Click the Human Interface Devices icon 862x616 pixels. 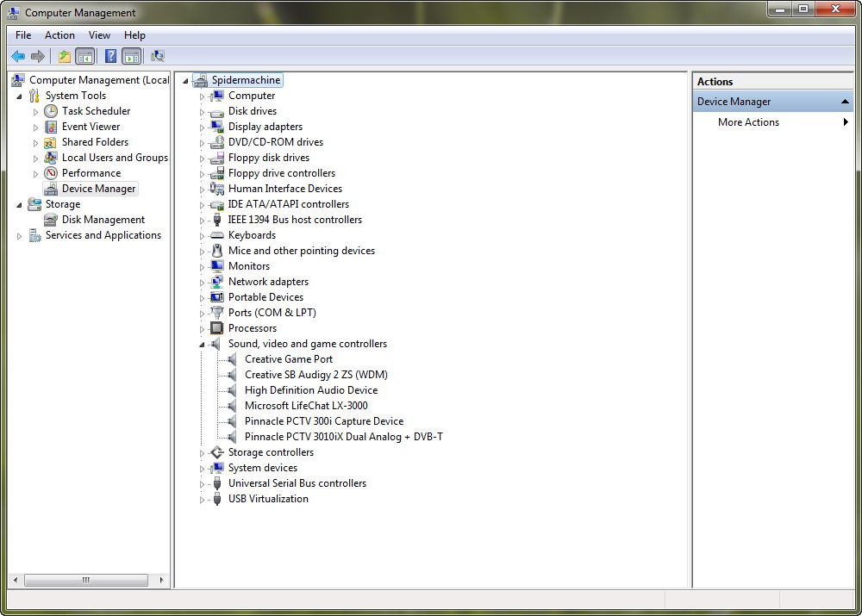(217, 189)
